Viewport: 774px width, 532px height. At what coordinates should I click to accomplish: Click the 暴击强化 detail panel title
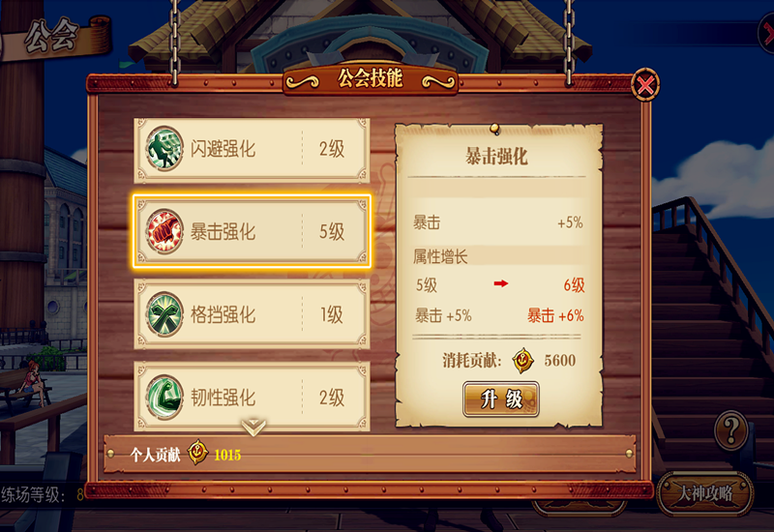(x=496, y=157)
